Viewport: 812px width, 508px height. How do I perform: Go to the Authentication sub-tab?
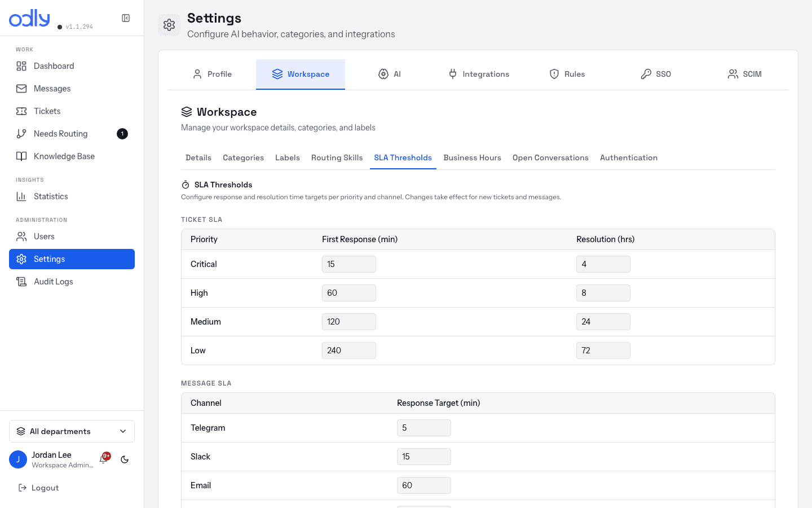click(629, 158)
